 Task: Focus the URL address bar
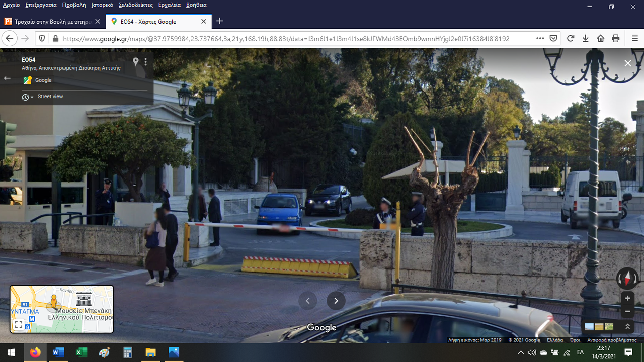pos(297,39)
